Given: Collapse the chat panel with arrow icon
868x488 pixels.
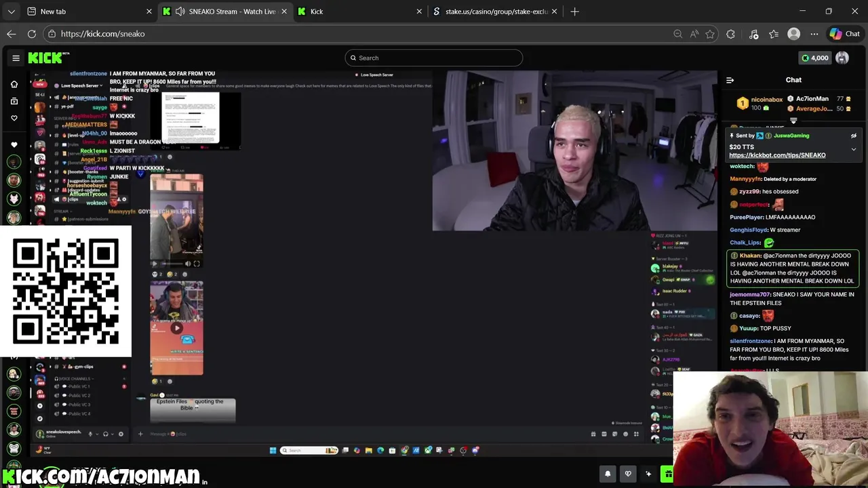Looking at the screenshot, I should 730,80.
